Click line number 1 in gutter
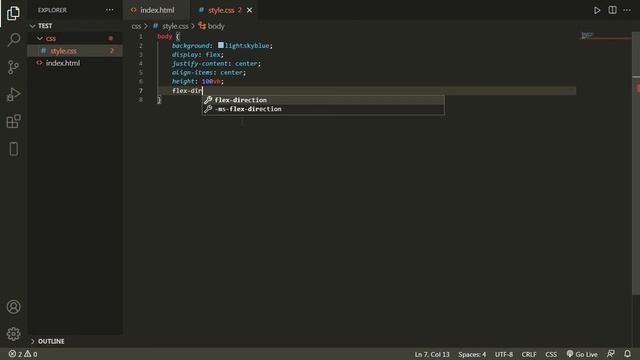Viewport: 640px width, 360px height. [x=141, y=36]
